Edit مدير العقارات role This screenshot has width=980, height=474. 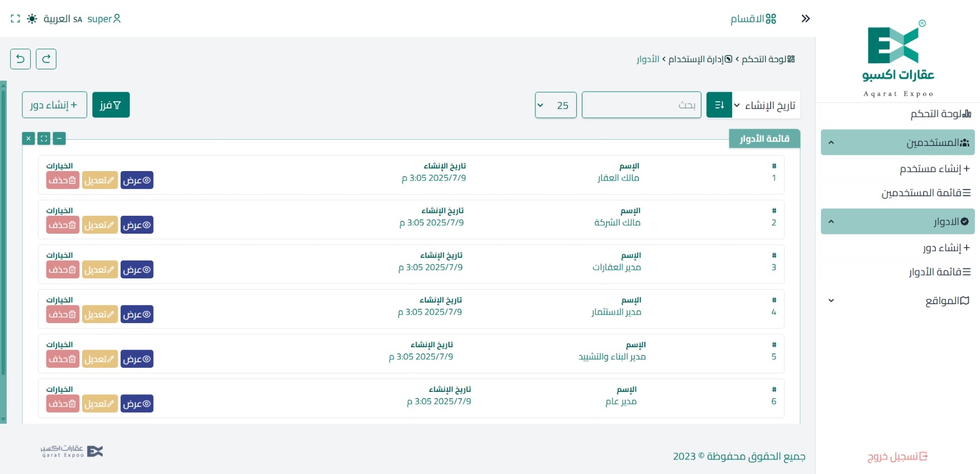[x=100, y=269]
